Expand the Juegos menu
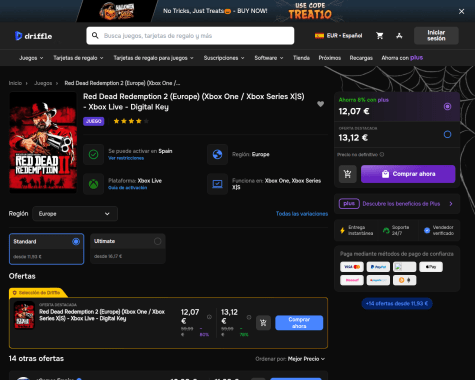The width and height of the screenshot is (475, 380). [31, 58]
